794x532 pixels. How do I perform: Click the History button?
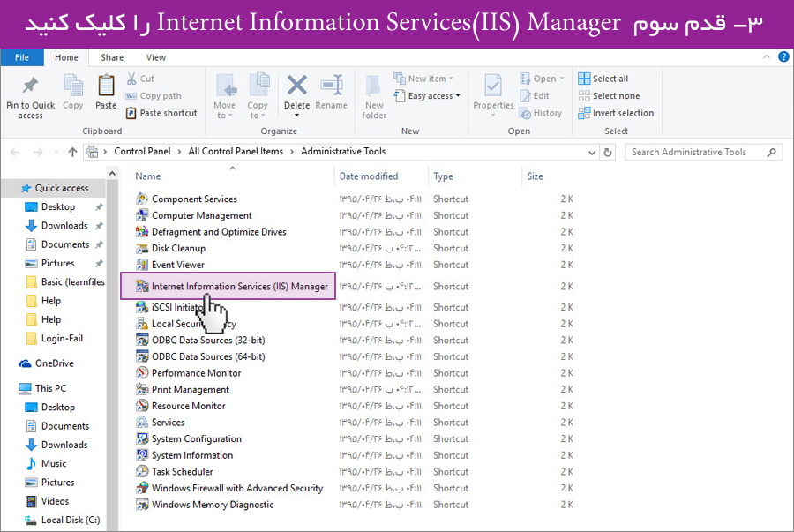point(541,113)
